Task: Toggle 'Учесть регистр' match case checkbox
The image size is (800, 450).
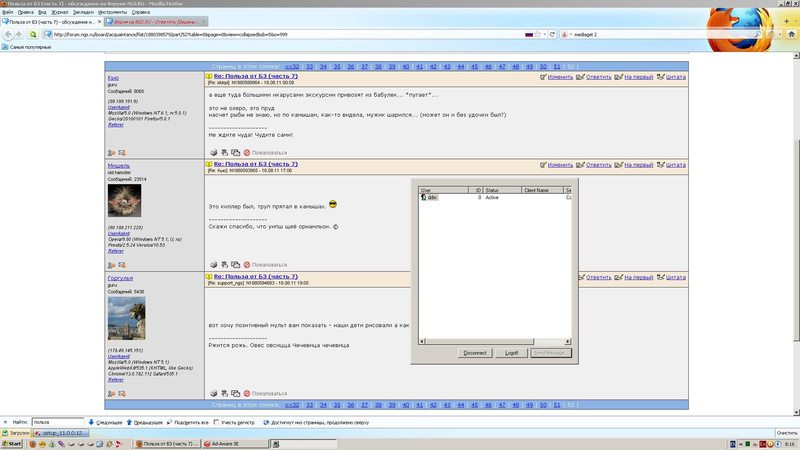Action: coord(216,422)
